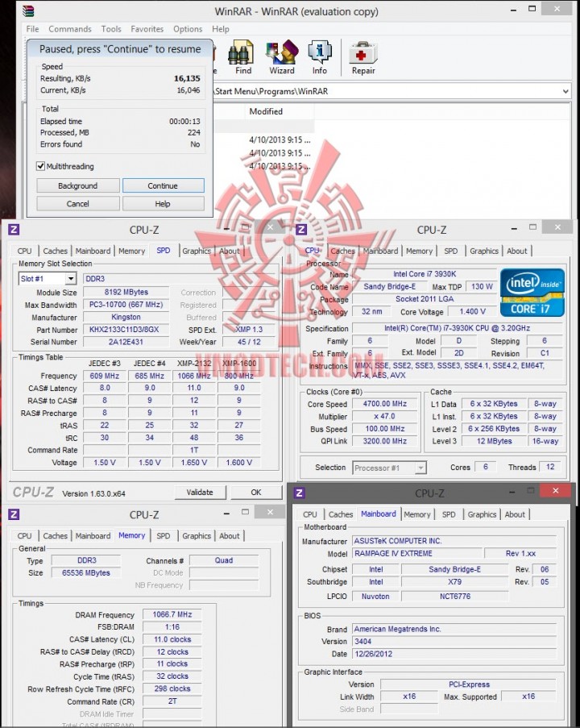Image resolution: width=580 pixels, height=728 pixels.
Task: Open Graphics tab in Mainboard window
Action: [482, 514]
